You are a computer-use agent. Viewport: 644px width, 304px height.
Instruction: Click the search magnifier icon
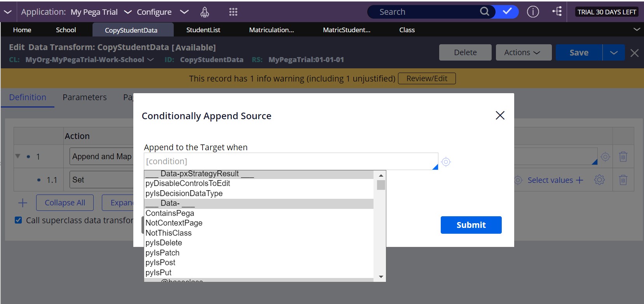(484, 12)
